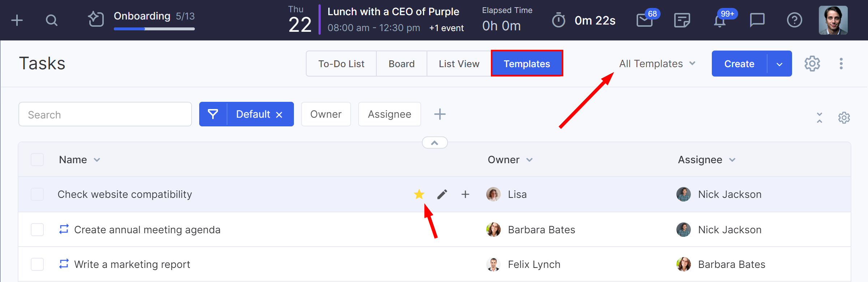Image resolution: width=868 pixels, height=282 pixels.
Task: Toggle the select-all checkbox in header
Action: [x=37, y=160]
